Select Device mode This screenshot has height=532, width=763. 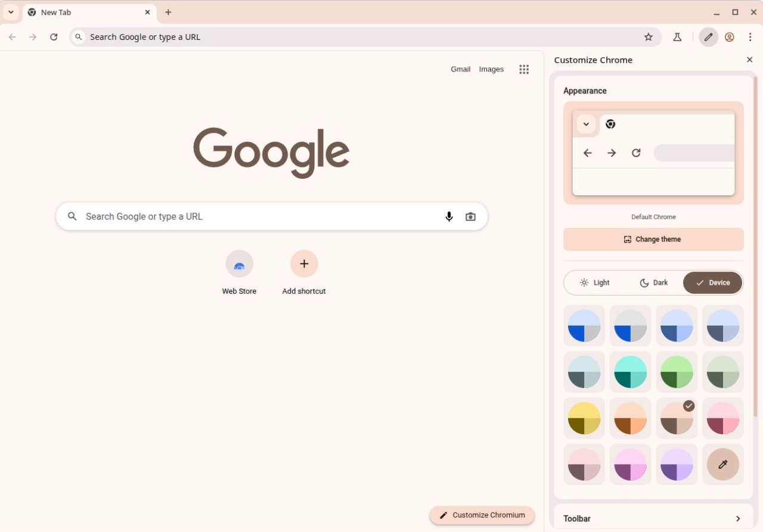pyautogui.click(x=713, y=282)
